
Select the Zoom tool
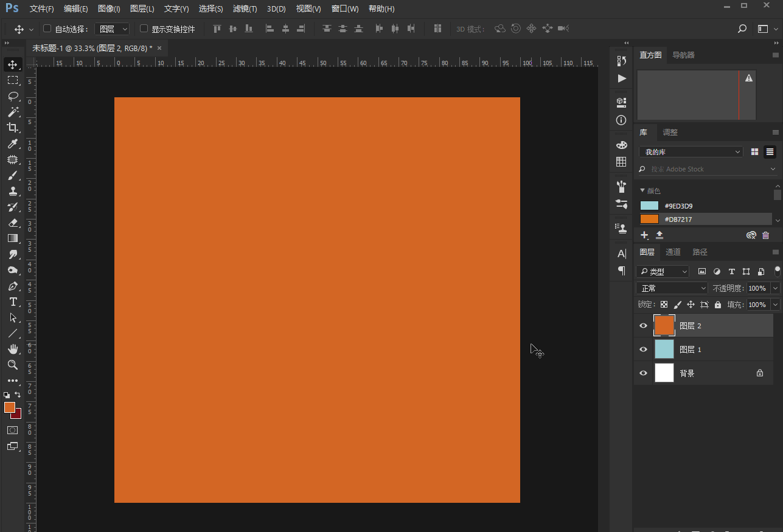(x=12, y=365)
